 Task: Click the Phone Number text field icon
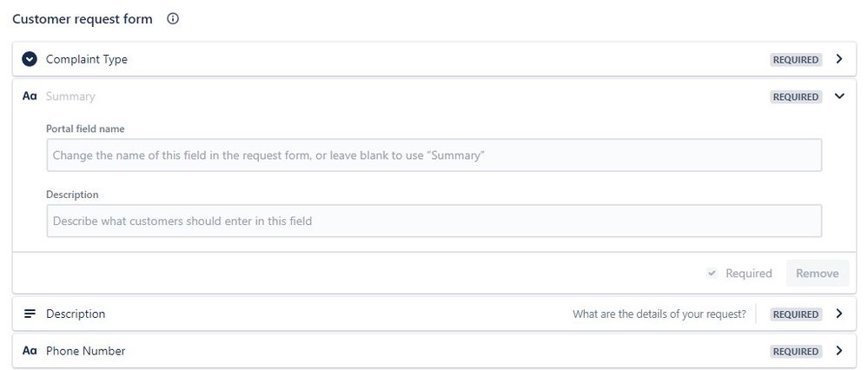(x=30, y=351)
